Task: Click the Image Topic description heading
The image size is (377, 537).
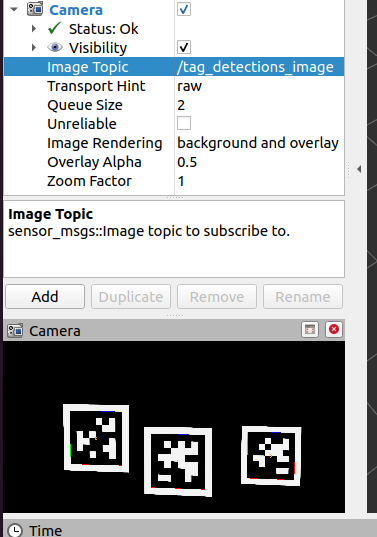Action: pos(50,214)
